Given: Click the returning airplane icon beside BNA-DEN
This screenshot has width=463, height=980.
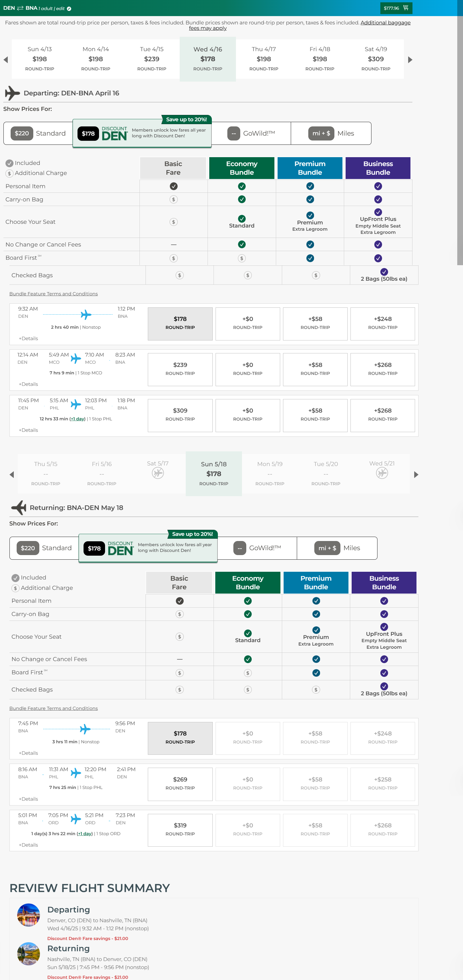Looking at the screenshot, I should coord(19,507).
